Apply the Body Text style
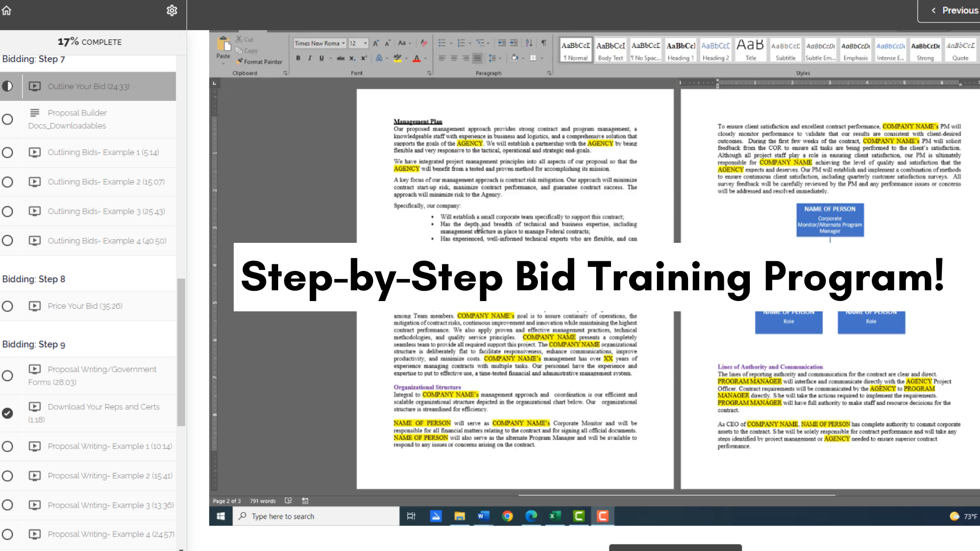The height and width of the screenshot is (551, 980). coord(610,50)
